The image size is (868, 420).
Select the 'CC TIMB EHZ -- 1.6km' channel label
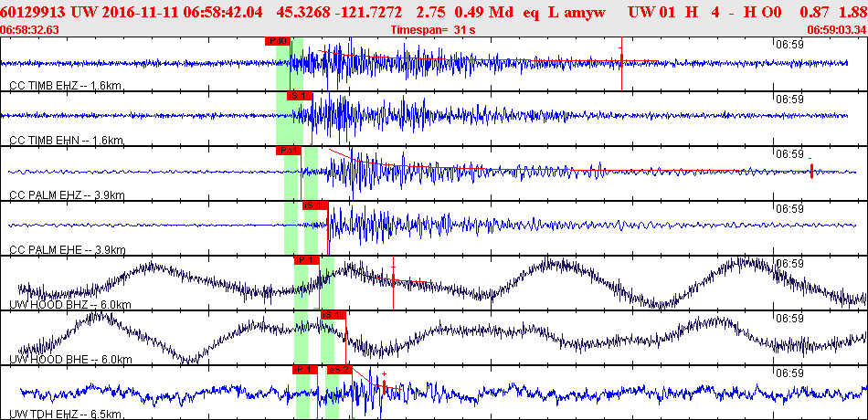coord(67,85)
